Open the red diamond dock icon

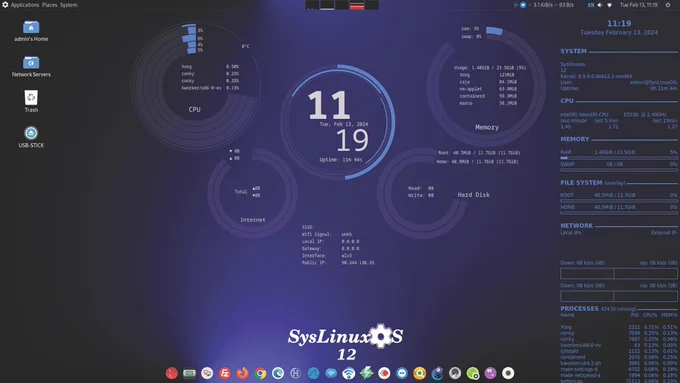pyautogui.click(x=384, y=373)
